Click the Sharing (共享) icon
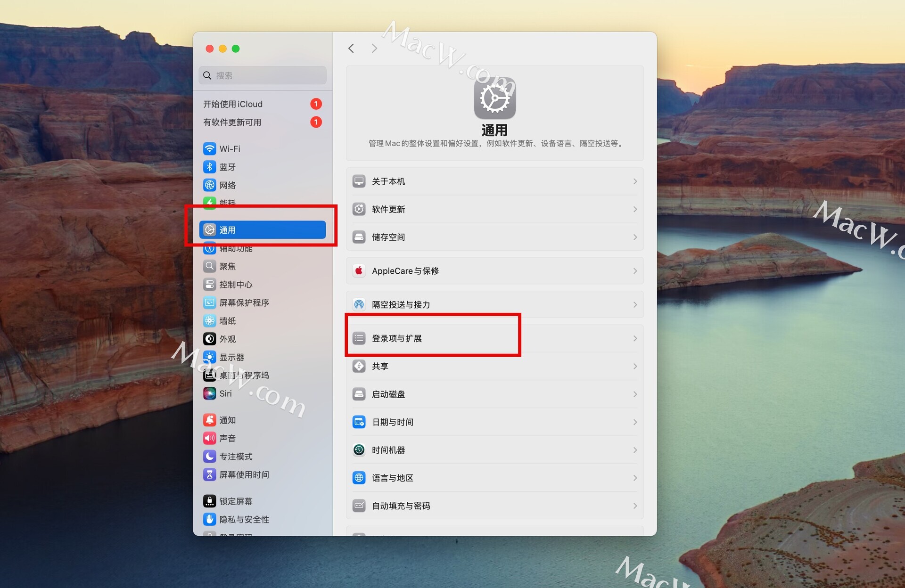The image size is (905, 588). click(x=359, y=366)
